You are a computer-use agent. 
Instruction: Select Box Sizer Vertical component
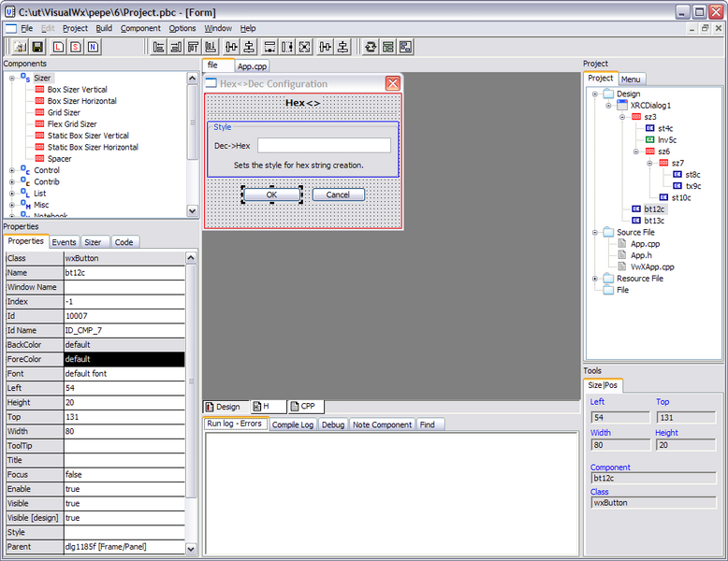coord(77,90)
